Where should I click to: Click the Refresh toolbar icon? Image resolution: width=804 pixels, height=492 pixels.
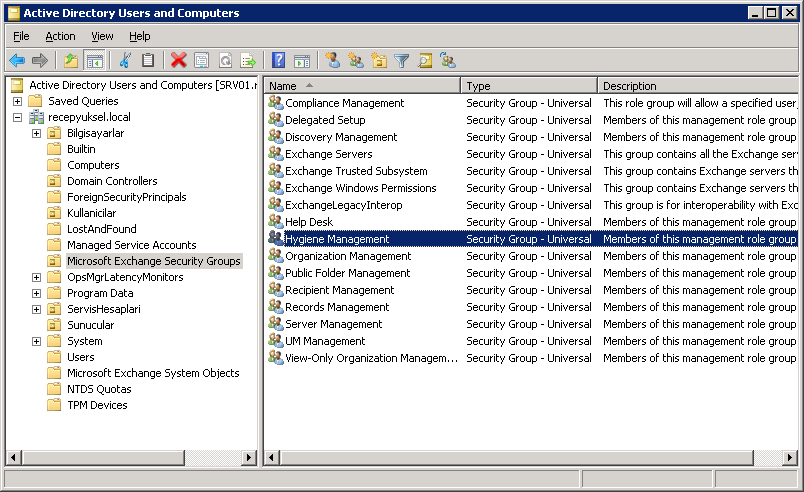226,61
